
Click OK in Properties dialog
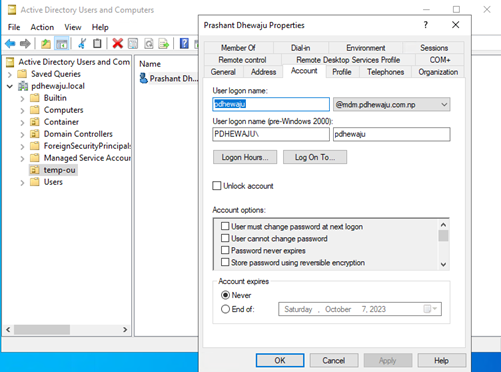tap(280, 360)
